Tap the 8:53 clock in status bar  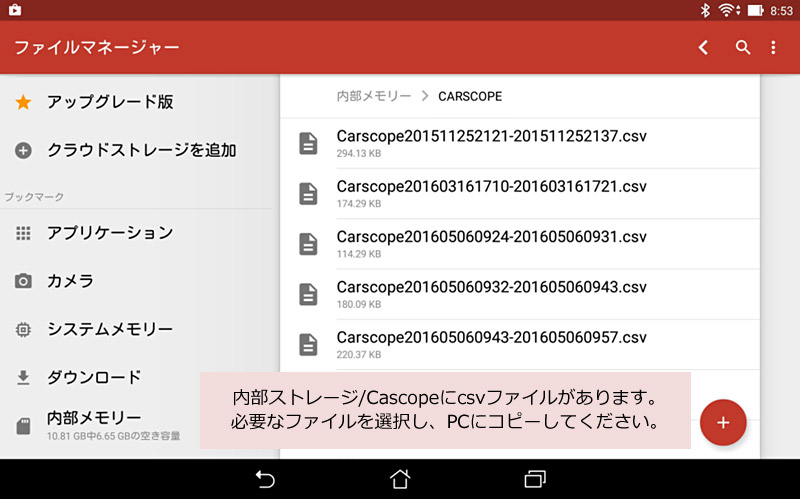(782, 11)
